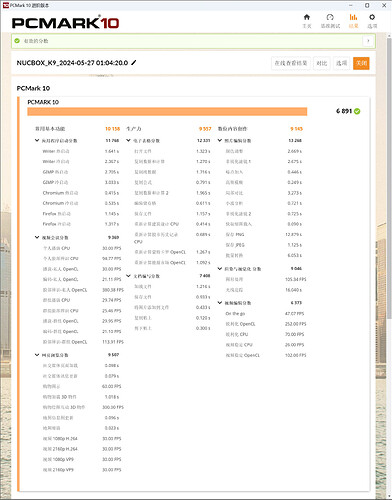Image resolution: width=392 pixels, height=500 pixels.
Task: Click the Writer row showing 1.641 s
Action: click(81, 151)
